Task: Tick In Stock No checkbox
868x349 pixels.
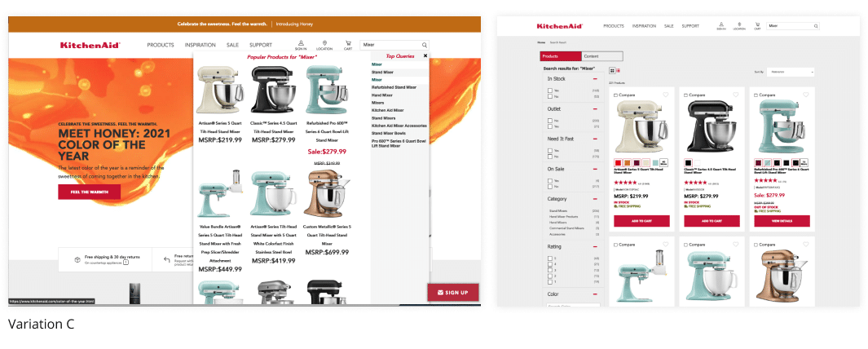Action: pyautogui.click(x=549, y=96)
